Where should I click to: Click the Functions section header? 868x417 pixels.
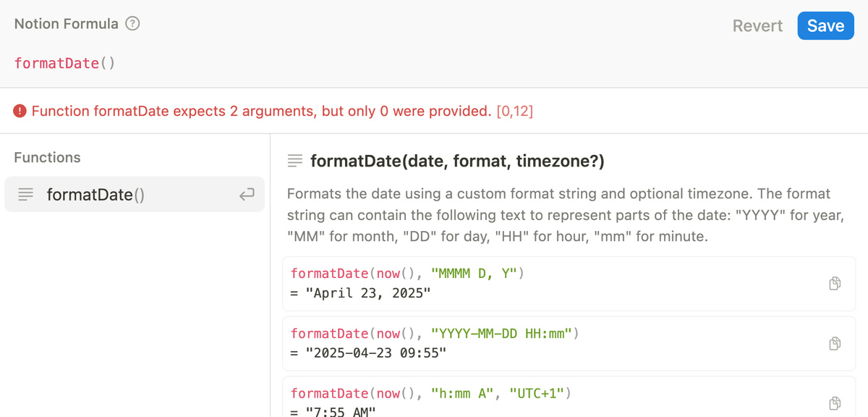[47, 157]
